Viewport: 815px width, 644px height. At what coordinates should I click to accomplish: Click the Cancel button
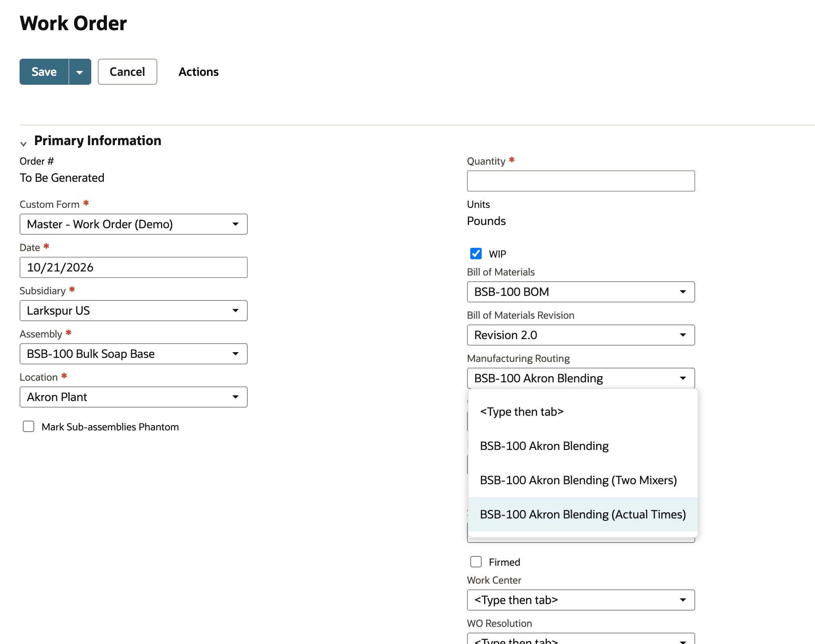click(x=127, y=72)
